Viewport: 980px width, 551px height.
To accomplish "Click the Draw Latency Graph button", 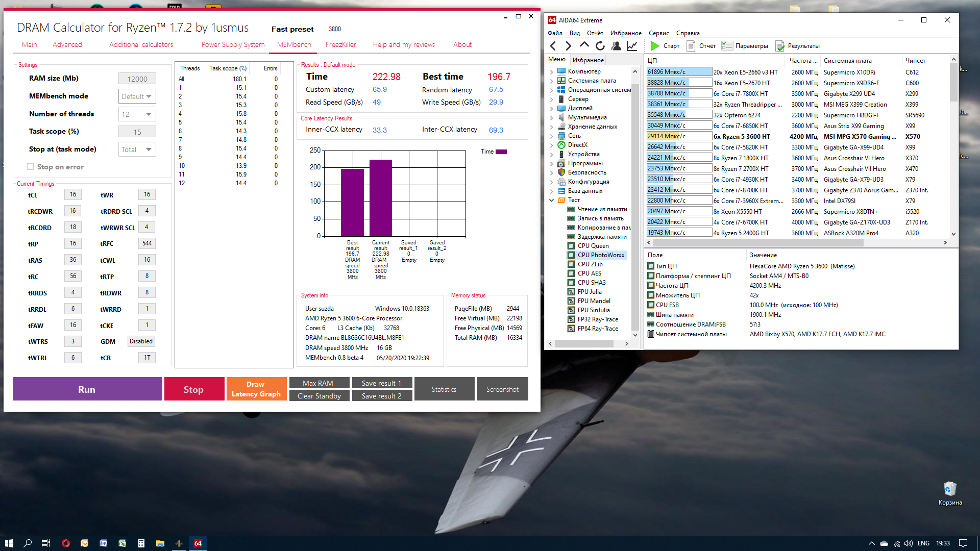I will coord(256,389).
